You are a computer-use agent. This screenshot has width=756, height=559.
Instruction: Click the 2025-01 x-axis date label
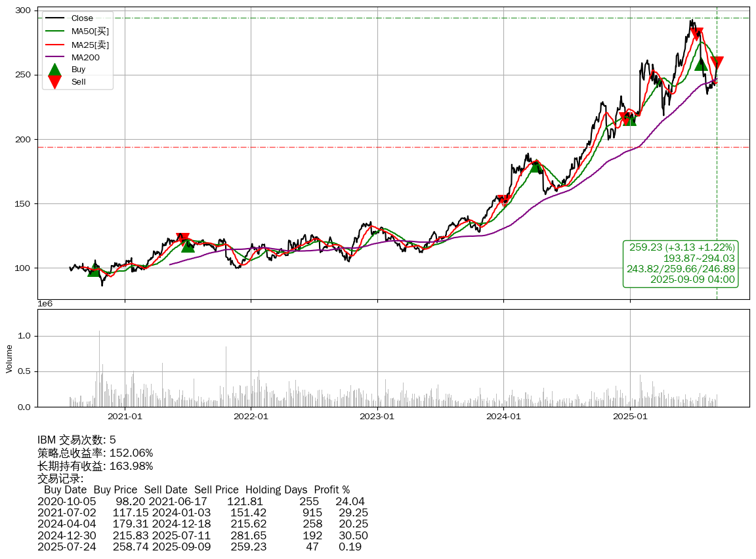point(630,416)
